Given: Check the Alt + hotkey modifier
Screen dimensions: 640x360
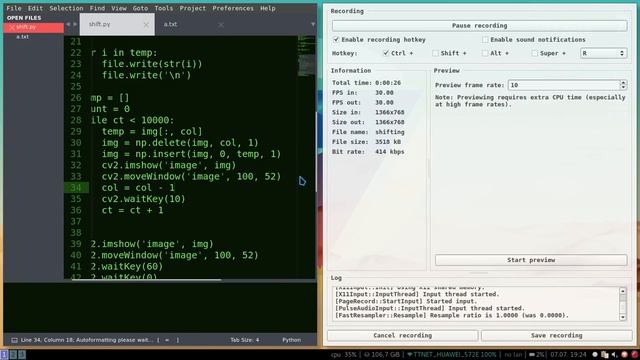Looking at the screenshot, I should tap(485, 53).
